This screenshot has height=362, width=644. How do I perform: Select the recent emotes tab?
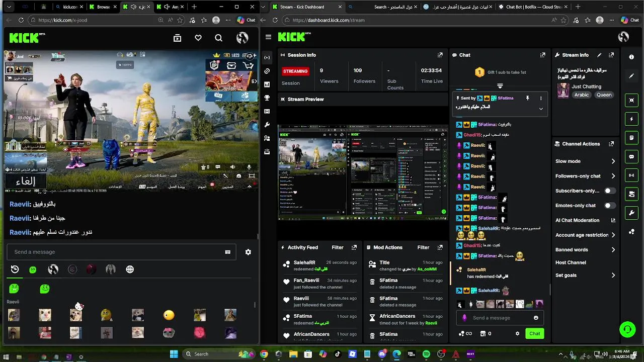pyautogui.click(x=15, y=269)
